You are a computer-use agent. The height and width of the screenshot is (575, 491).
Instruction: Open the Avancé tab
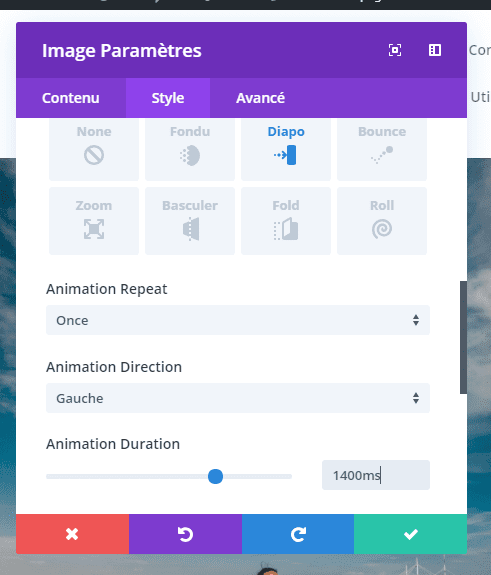(260, 98)
